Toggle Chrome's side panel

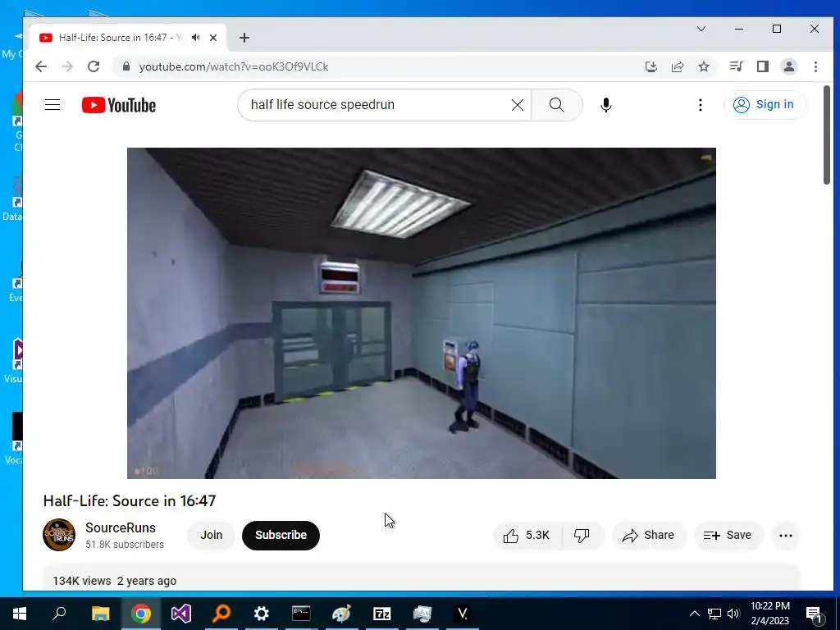coord(763,66)
